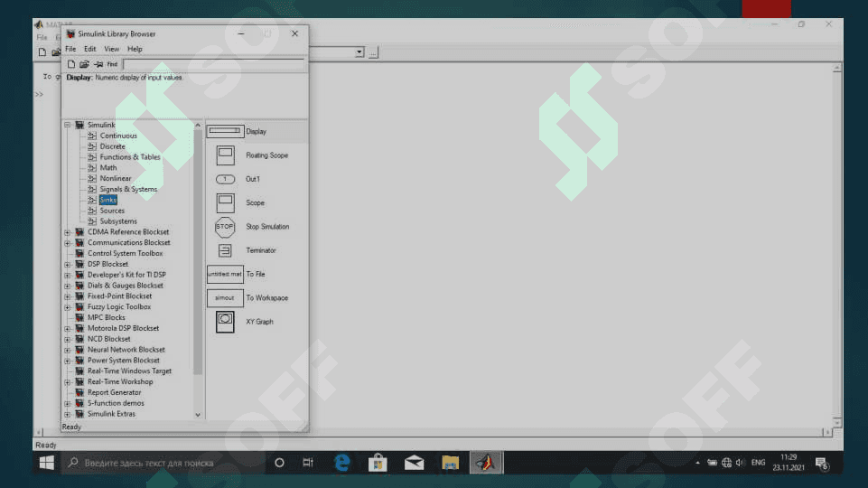Select NCD Blockset item
Screen dimensions: 868x488
click(109, 339)
